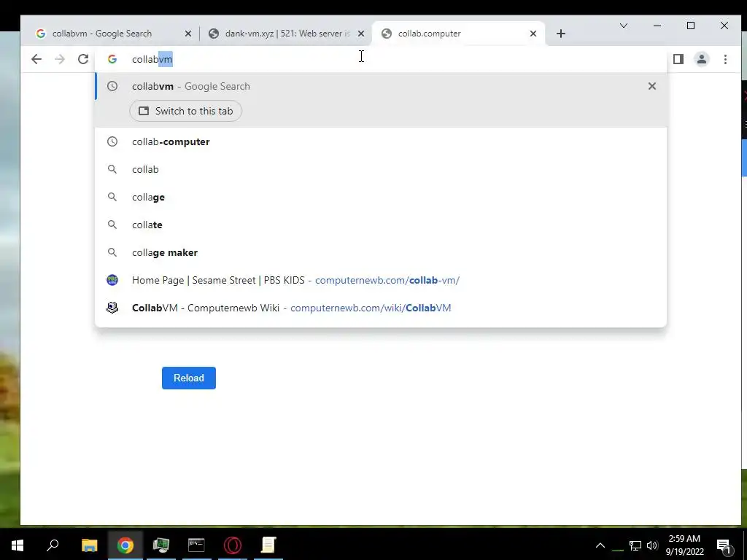Image resolution: width=747 pixels, height=560 pixels.
Task: Switch to the collabvm - Google Search tab
Action: point(113,34)
